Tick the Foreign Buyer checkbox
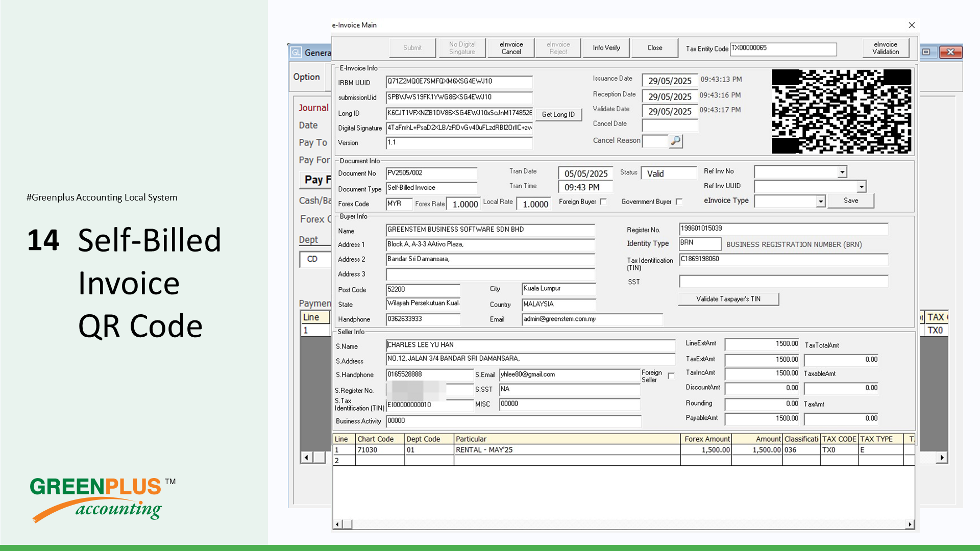The image size is (980, 551). 603,202
